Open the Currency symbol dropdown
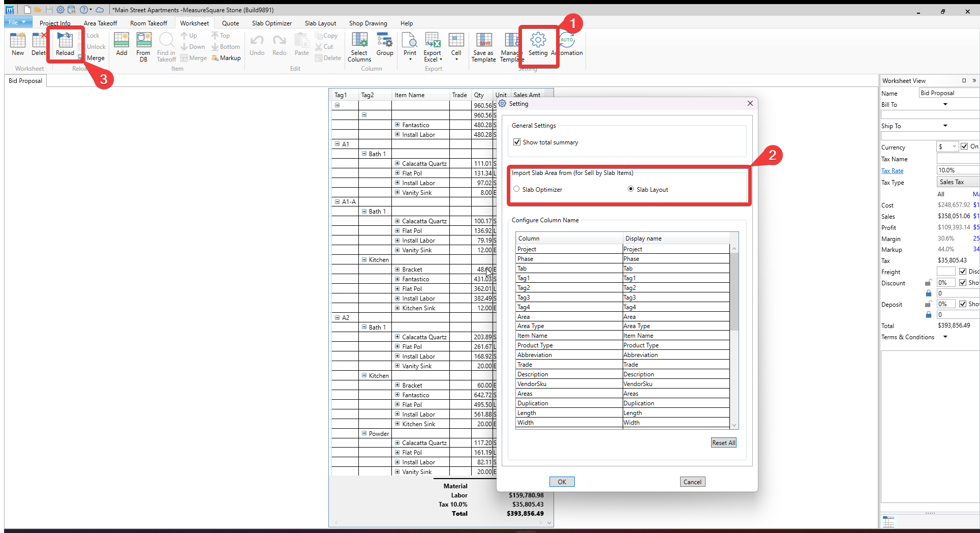Image resolution: width=980 pixels, height=533 pixels. [954, 146]
